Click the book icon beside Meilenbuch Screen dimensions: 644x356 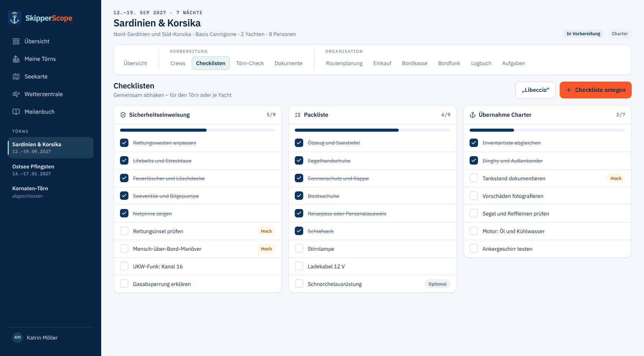click(x=16, y=112)
